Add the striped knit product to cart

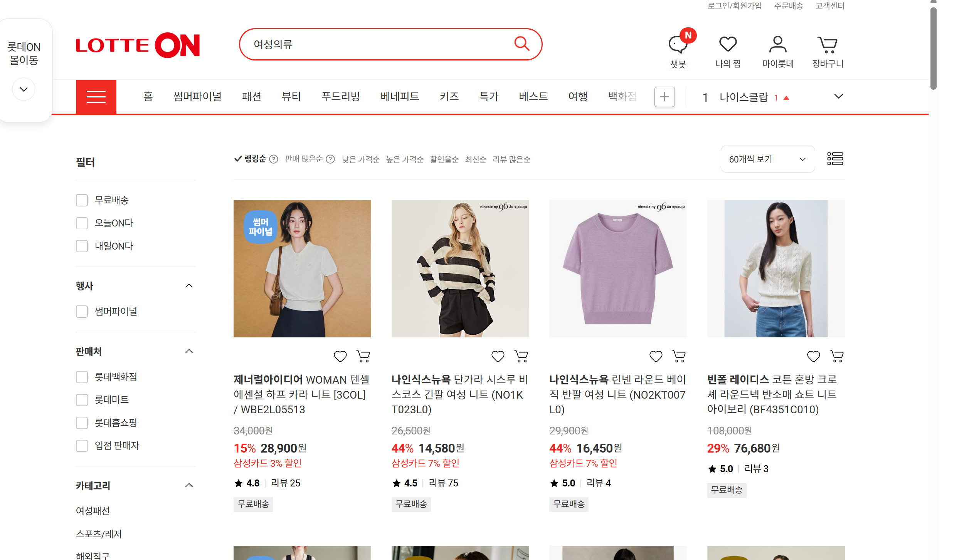tap(521, 356)
